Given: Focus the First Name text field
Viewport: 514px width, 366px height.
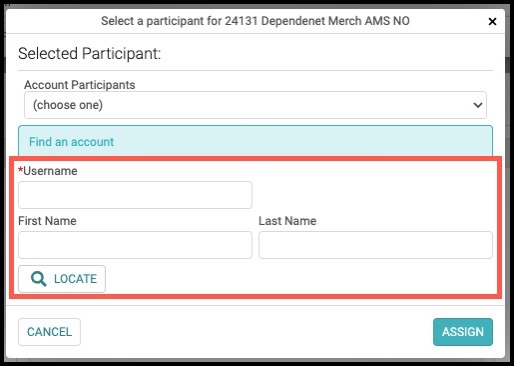Looking at the screenshot, I should tap(135, 245).
